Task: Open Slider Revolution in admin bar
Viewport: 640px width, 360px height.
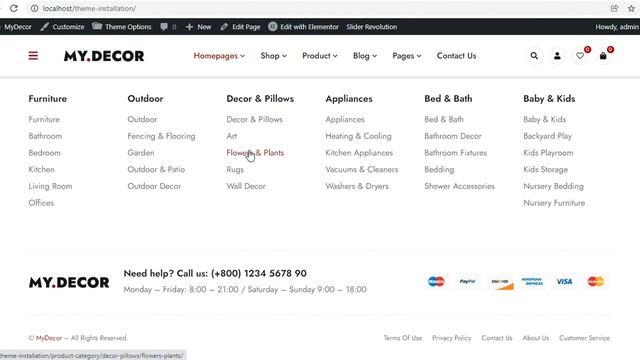Action: click(x=371, y=27)
